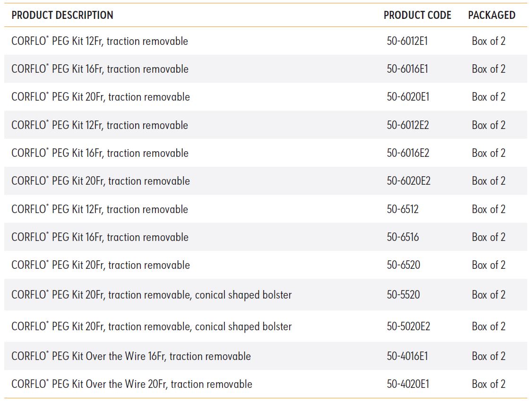Click the description in the 50-6516 row
This screenshot has width=532, height=403.
coord(100,237)
